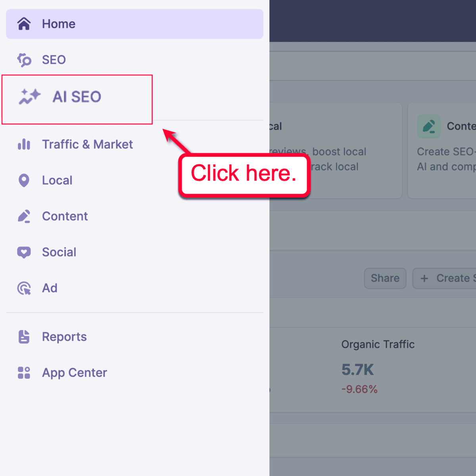
Task: Click the Traffic & Market bar chart icon
Action: (x=24, y=144)
